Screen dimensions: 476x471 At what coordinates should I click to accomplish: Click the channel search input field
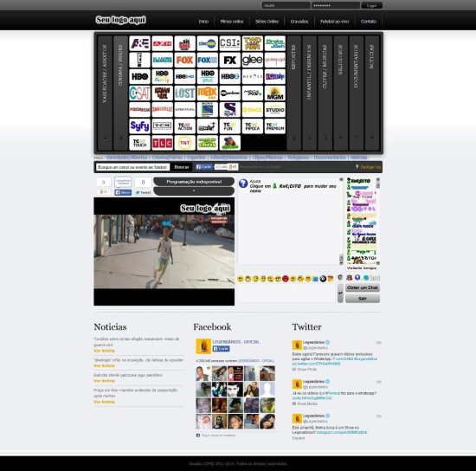[x=132, y=167]
